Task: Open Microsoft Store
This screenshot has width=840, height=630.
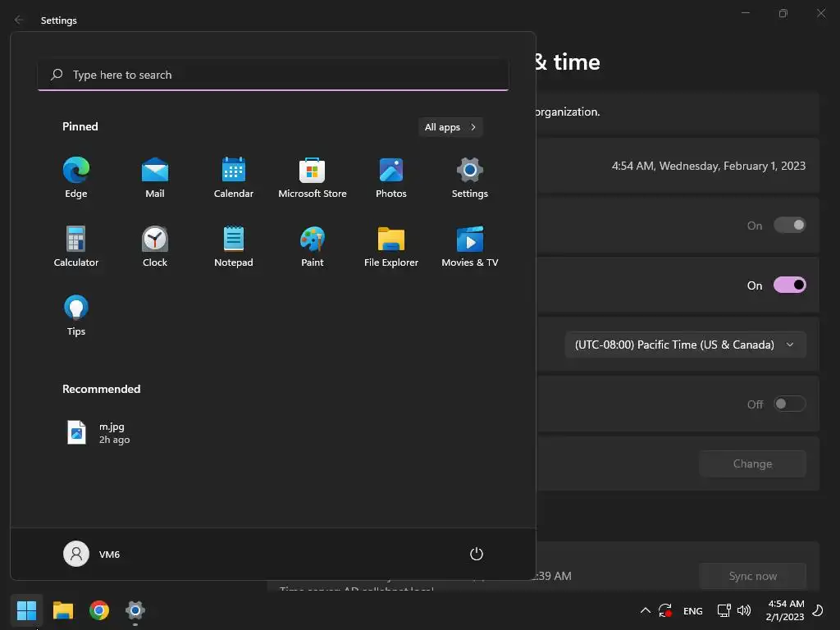Action: pos(313,177)
